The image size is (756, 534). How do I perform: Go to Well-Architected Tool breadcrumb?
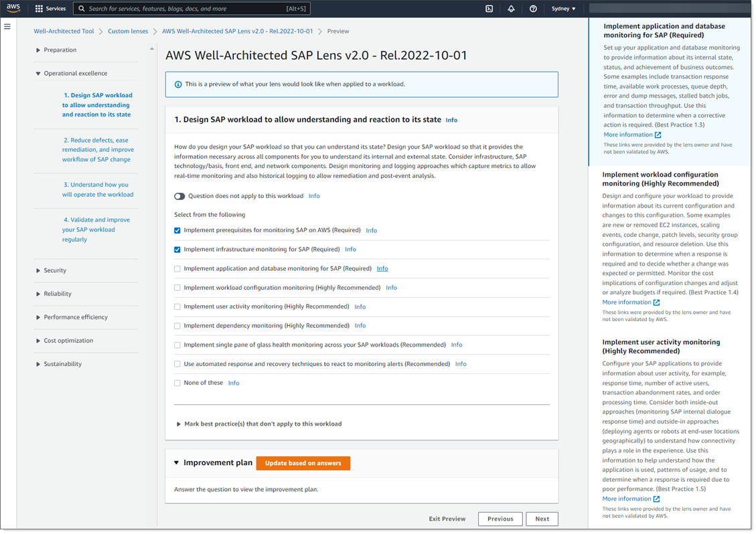click(64, 31)
